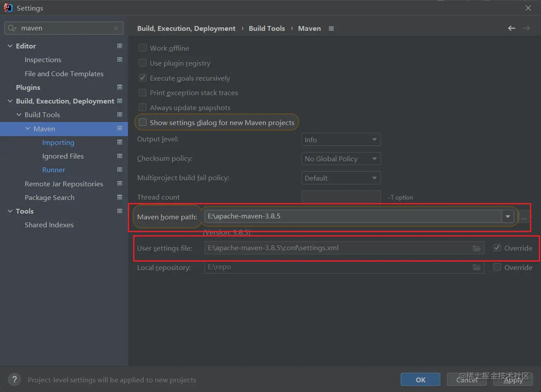This screenshot has width=541, height=392.
Task: Click the IntelliJ IDEA logo in title bar
Action: [x=8, y=8]
